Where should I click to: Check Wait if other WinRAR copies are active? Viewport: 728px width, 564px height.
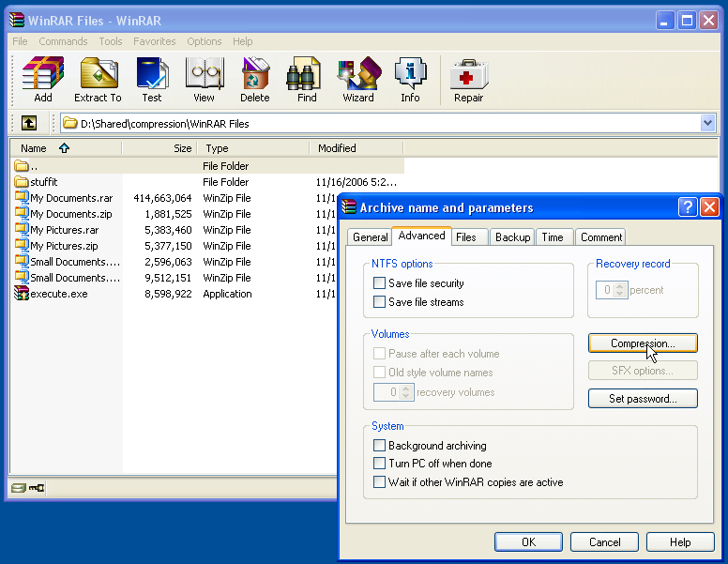(x=379, y=481)
